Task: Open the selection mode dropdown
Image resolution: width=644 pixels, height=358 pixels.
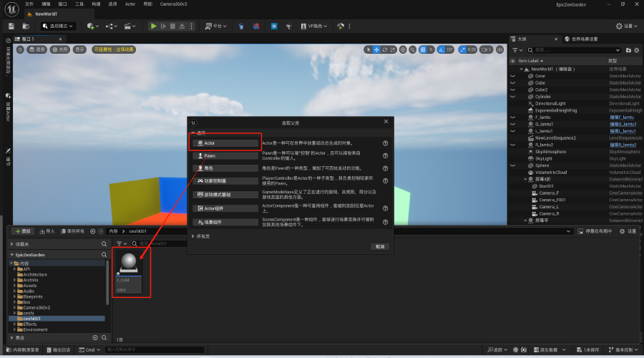Action: click(x=57, y=26)
